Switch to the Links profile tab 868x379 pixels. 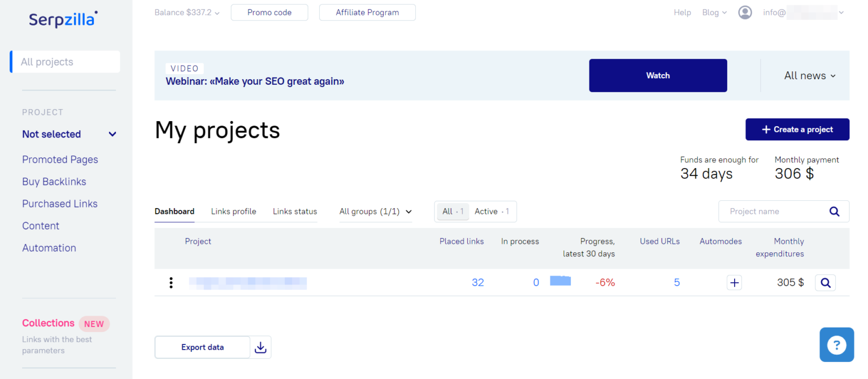pyautogui.click(x=233, y=211)
